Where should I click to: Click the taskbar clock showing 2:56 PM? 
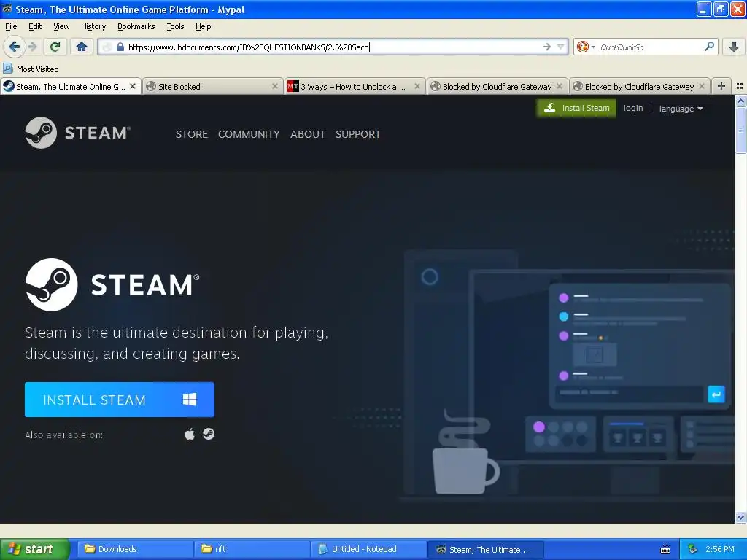(x=720, y=549)
